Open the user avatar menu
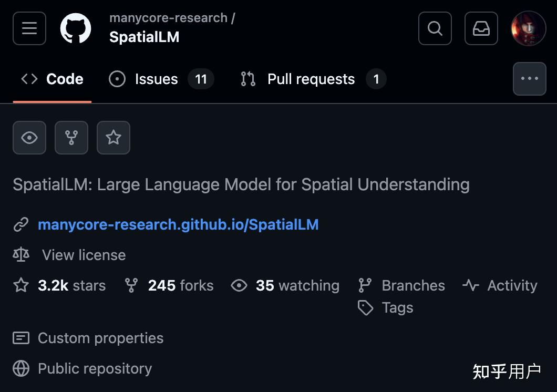This screenshot has width=557, height=392. coord(529,28)
